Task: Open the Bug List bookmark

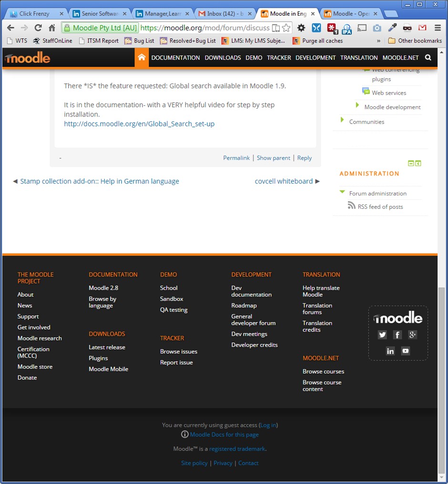Action: click(140, 41)
